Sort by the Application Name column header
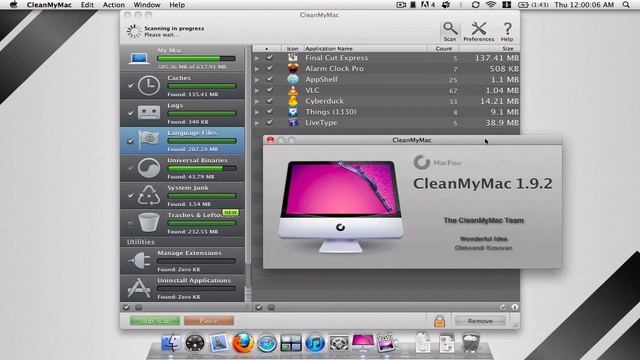This screenshot has width=640, height=360. tap(366, 48)
